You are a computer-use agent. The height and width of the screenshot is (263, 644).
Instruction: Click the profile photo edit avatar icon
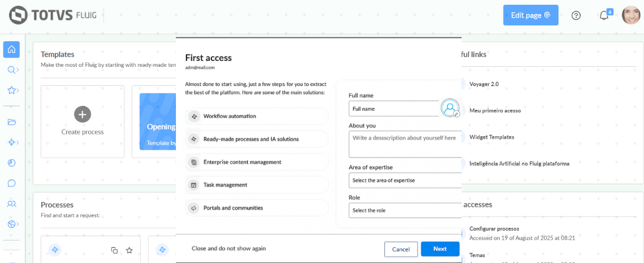[450, 108]
